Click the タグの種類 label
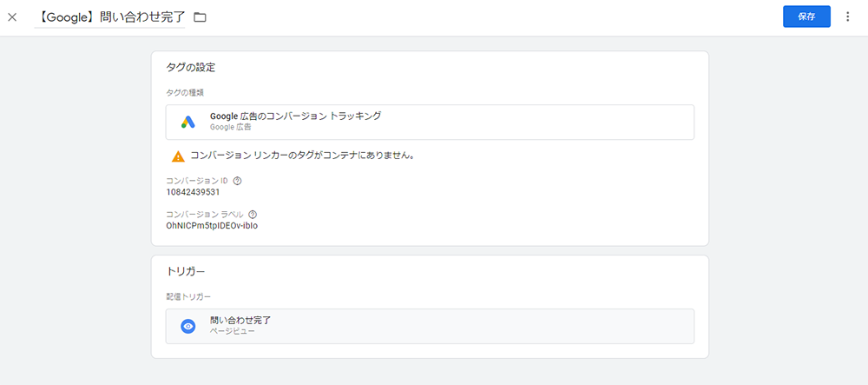Screen dimensions: 868x385 pos(185,92)
